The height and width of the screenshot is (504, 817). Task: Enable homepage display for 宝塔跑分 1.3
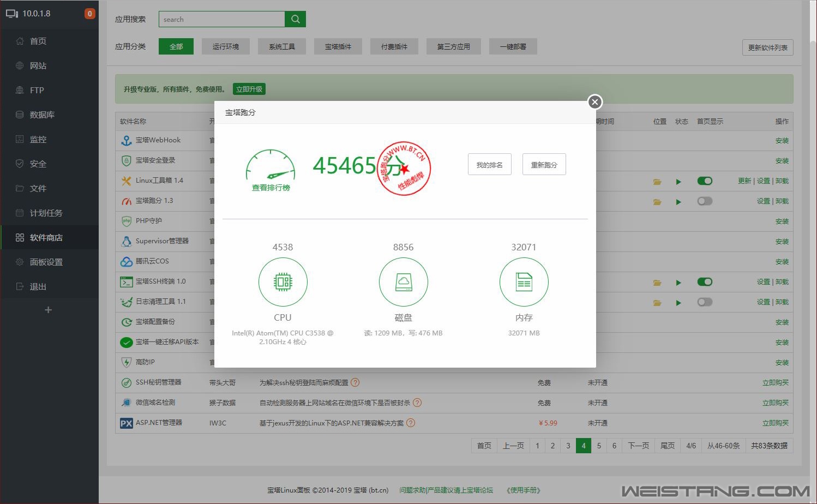(x=704, y=201)
